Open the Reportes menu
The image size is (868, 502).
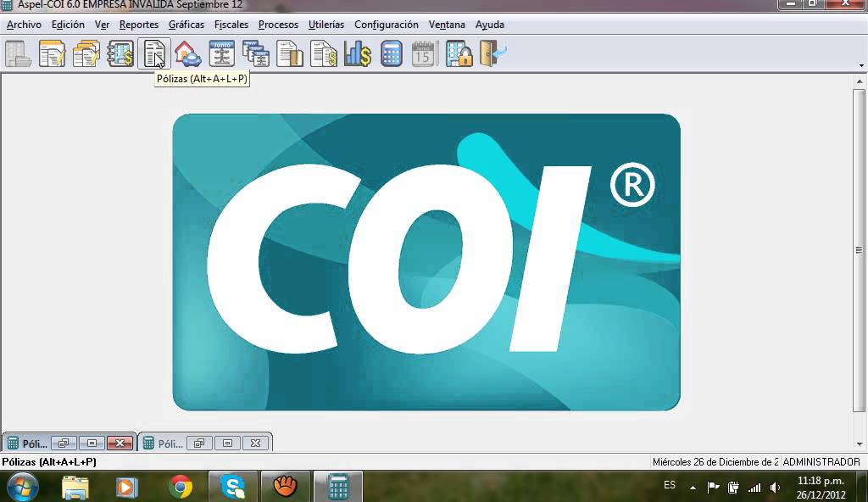(x=139, y=25)
